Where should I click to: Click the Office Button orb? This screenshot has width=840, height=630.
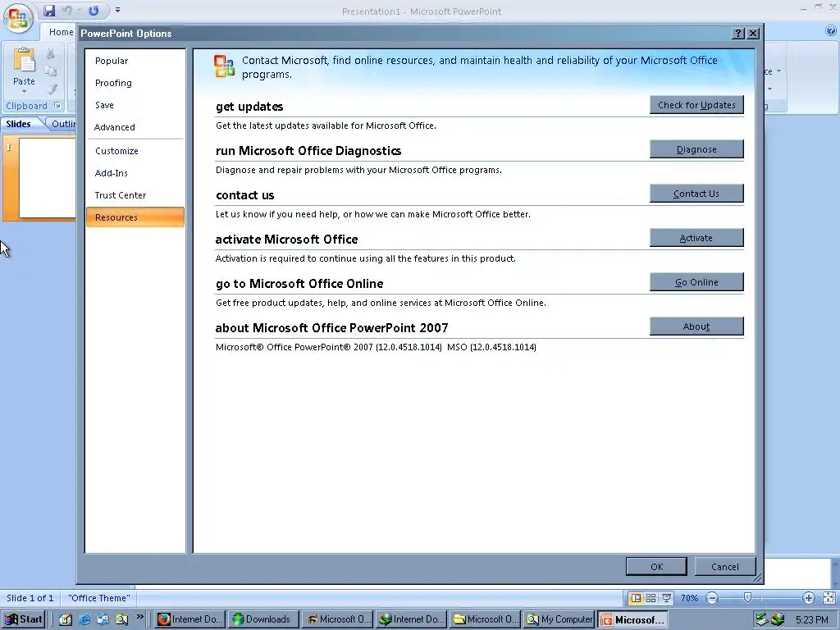[18, 18]
